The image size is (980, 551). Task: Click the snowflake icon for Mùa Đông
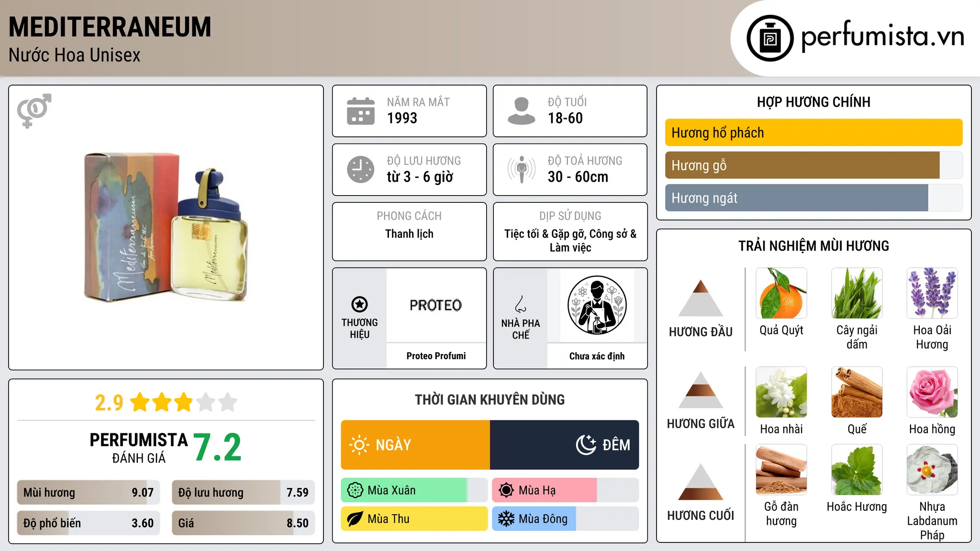tap(506, 519)
